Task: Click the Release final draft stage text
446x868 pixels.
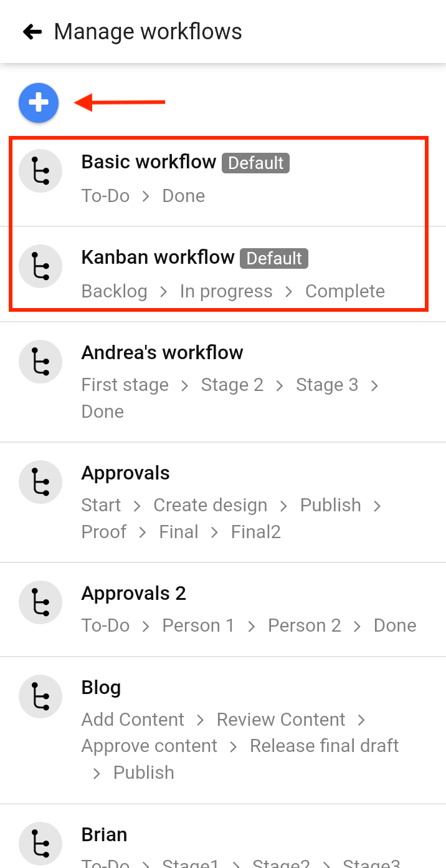Action: (x=325, y=746)
